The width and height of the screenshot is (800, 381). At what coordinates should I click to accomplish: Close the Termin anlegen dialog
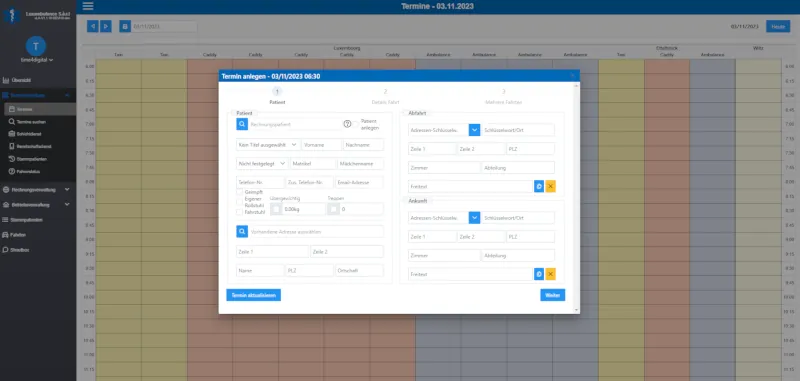(x=572, y=75)
